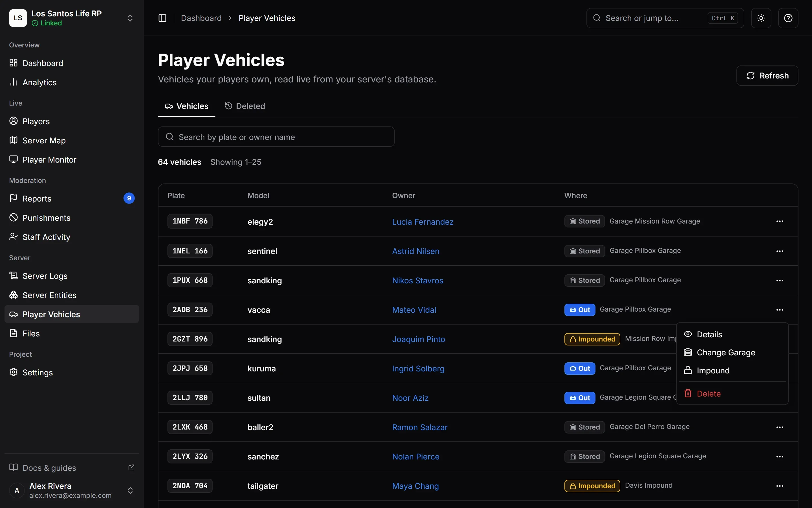Expand the Alex Rivera account menu
The width and height of the screenshot is (812, 508).
point(72,491)
